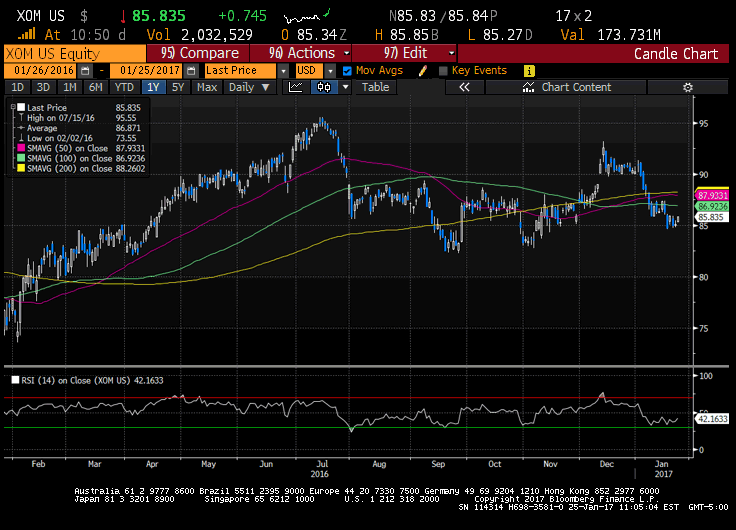
Task: Select the 1Y range tab
Action: 153,87
